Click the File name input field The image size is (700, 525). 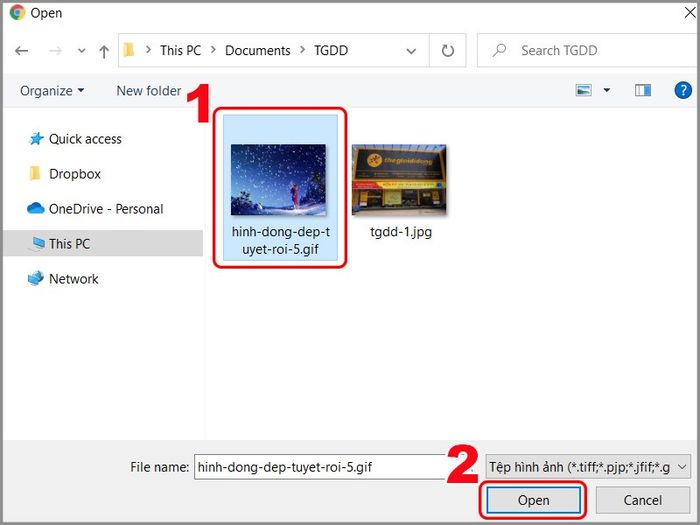(x=320, y=467)
